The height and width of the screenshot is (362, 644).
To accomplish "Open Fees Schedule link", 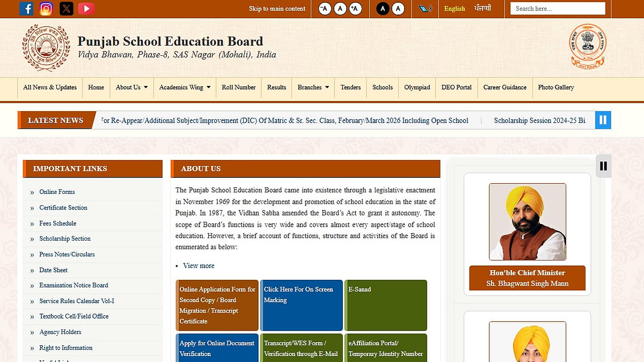I will (x=57, y=223).
